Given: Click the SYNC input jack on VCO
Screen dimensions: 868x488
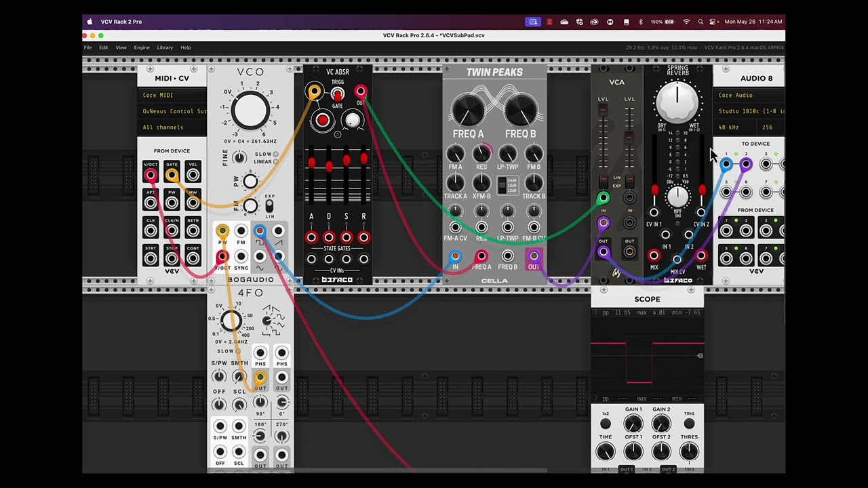Looking at the screenshot, I should (x=241, y=257).
